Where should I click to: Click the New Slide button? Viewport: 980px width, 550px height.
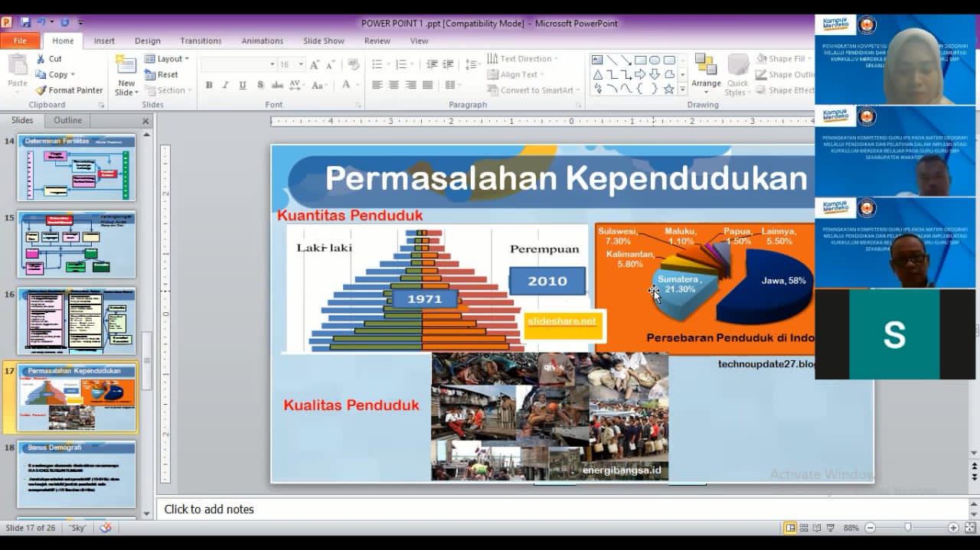click(126, 75)
